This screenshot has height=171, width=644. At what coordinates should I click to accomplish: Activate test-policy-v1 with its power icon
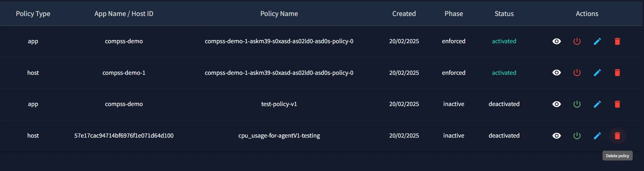pyautogui.click(x=577, y=104)
